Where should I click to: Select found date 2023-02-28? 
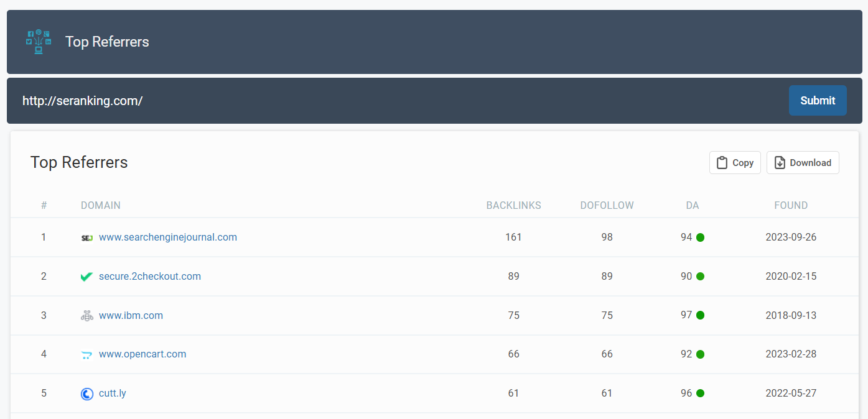791,354
